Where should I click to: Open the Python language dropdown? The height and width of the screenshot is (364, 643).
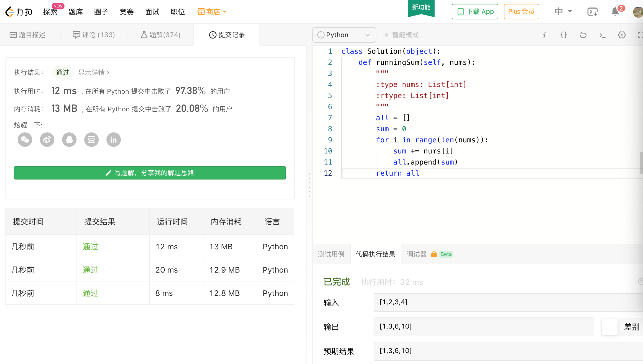(344, 35)
